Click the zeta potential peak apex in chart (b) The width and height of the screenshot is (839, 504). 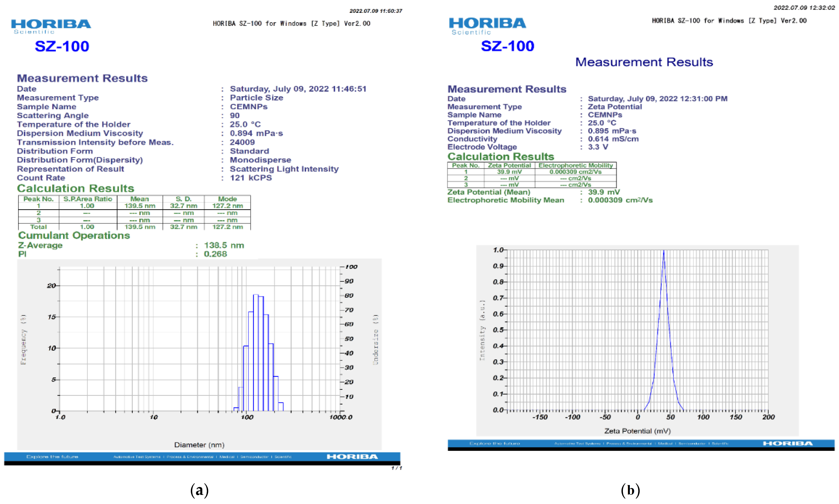663,251
